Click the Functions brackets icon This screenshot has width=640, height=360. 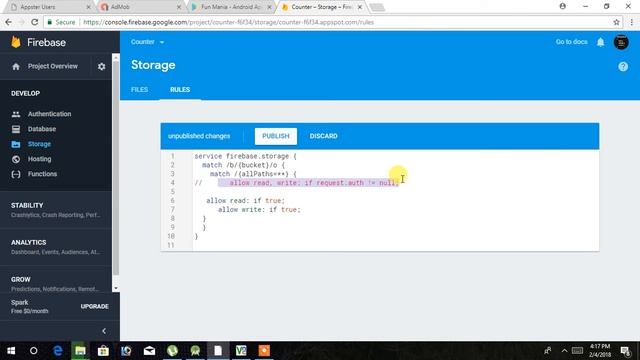[16, 174]
